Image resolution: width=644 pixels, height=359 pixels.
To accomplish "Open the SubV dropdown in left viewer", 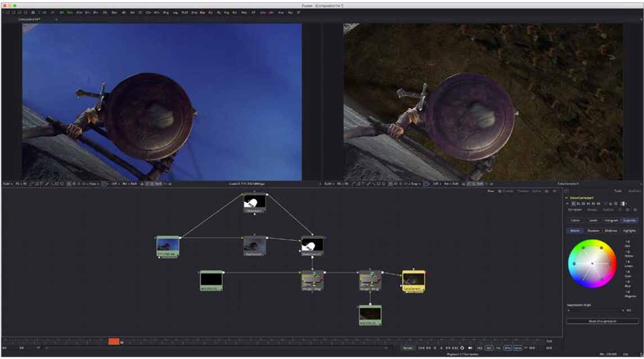I will [7, 184].
